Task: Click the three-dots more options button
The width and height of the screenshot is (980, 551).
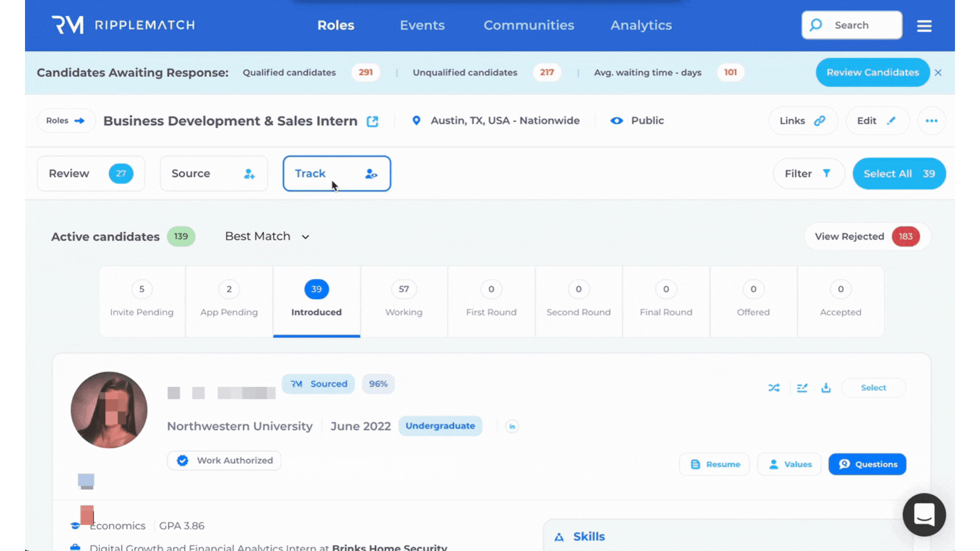Action: (932, 121)
